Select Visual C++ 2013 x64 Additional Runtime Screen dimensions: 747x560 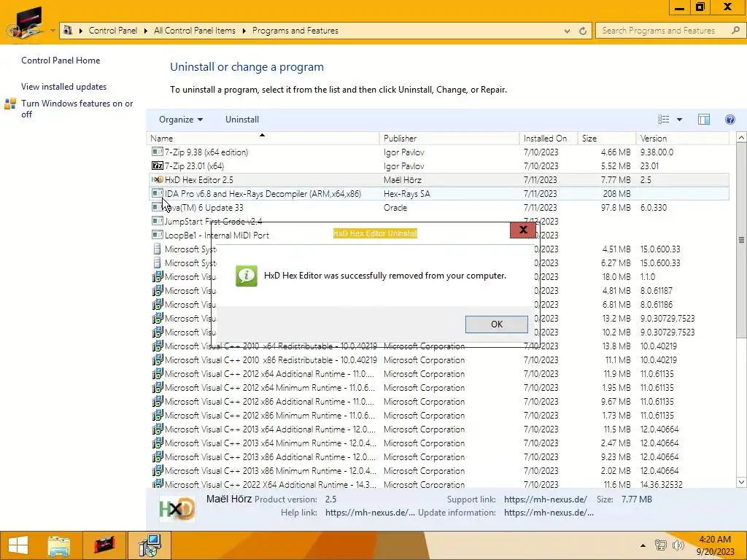click(438, 429)
